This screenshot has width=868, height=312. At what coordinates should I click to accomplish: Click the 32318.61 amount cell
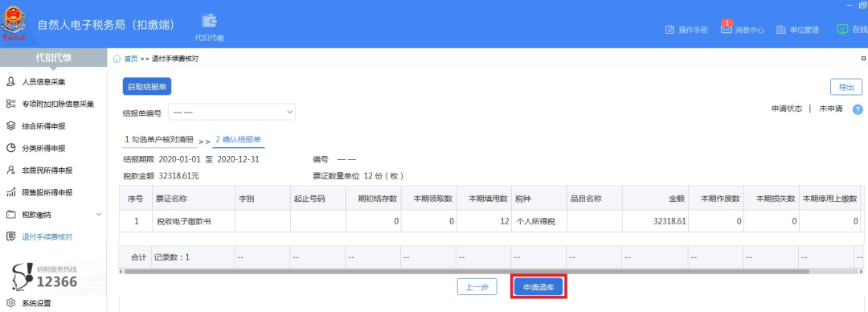tap(655, 222)
